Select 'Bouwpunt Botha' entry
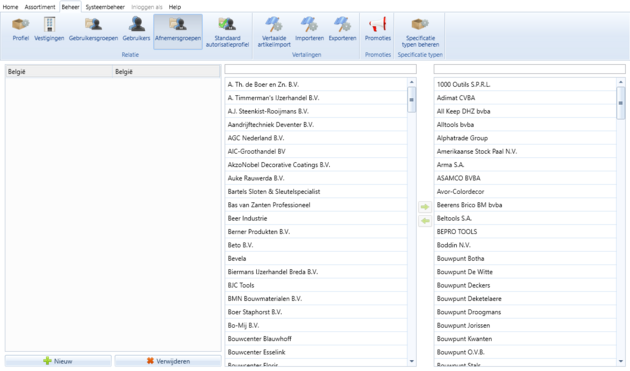Image resolution: width=630 pixels, height=371 pixels. tap(526, 258)
